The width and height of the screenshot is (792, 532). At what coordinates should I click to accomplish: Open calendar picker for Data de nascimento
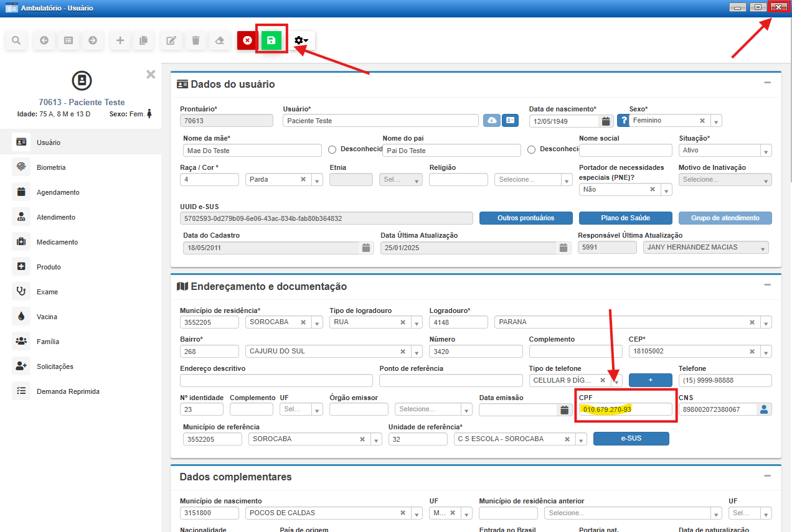coord(605,121)
